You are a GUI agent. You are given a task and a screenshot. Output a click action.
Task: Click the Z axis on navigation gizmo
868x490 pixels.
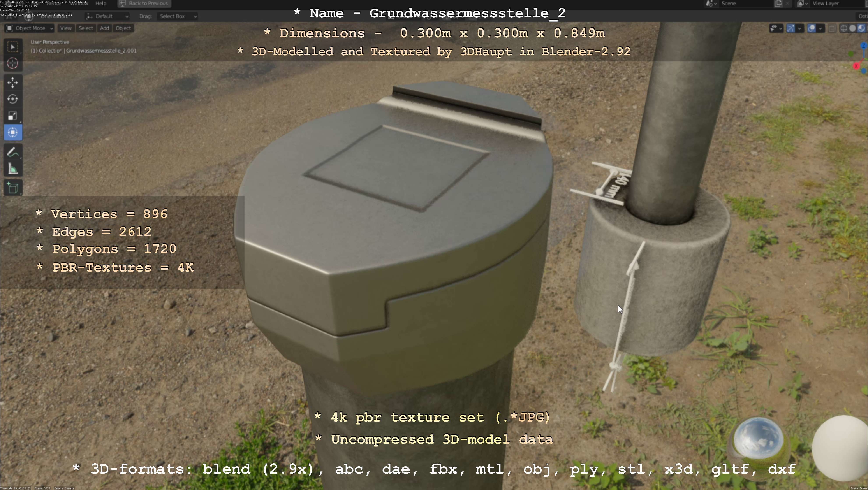tap(864, 46)
